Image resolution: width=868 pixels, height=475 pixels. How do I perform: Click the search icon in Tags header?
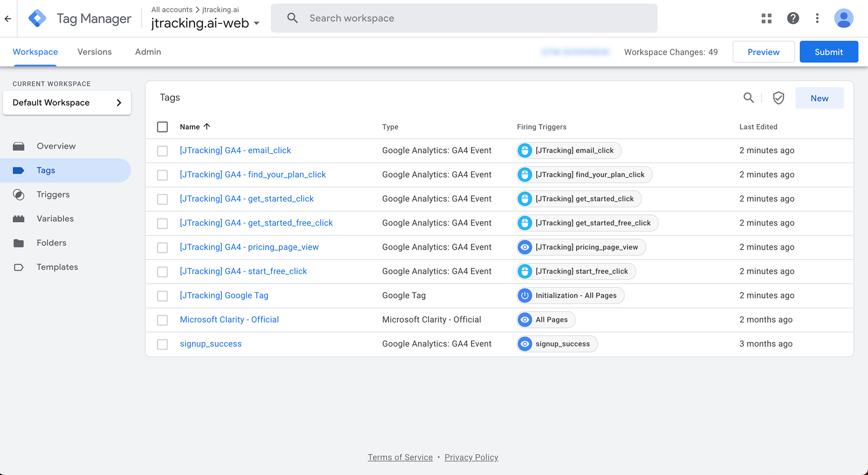click(748, 98)
